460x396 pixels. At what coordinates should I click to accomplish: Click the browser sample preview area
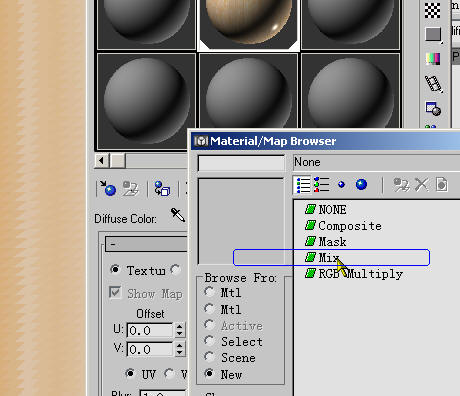pos(241,221)
